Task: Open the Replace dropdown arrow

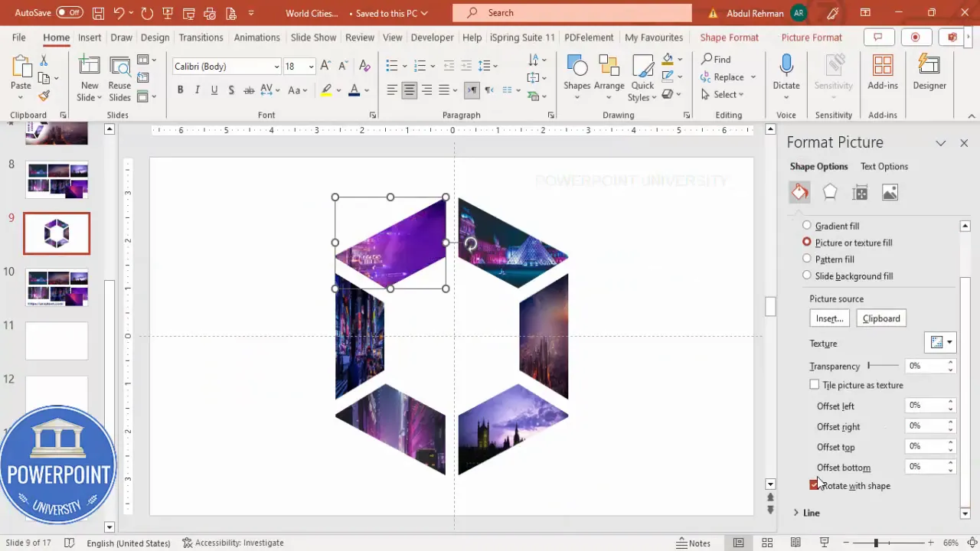Action: point(753,77)
